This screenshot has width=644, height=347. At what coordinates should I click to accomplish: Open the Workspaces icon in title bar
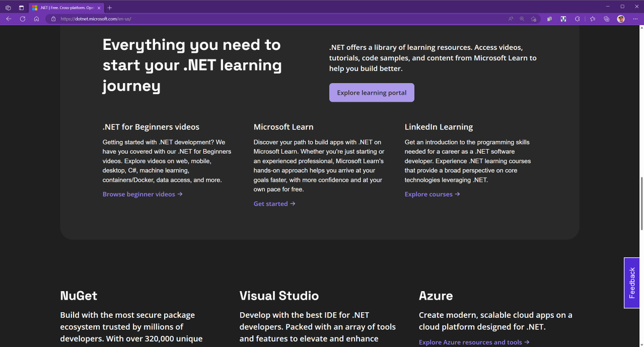tap(8, 8)
